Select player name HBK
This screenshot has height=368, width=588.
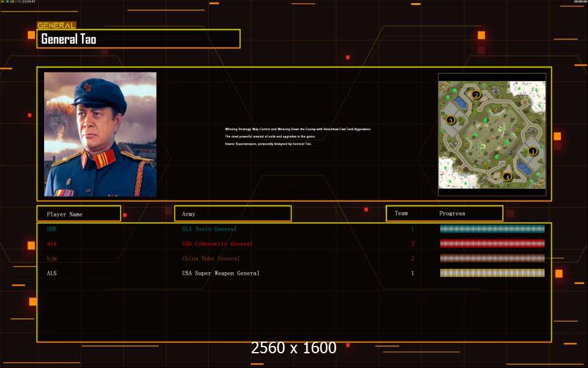[x=51, y=229]
